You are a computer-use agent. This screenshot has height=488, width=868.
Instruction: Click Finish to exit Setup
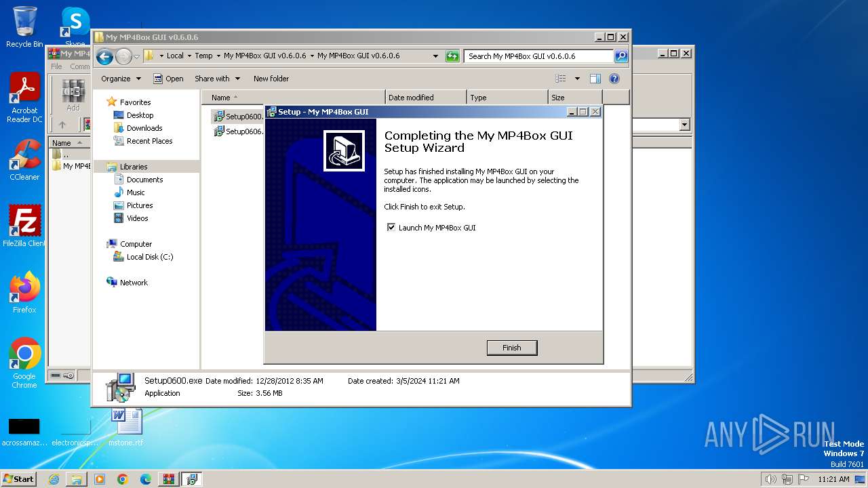tap(512, 348)
